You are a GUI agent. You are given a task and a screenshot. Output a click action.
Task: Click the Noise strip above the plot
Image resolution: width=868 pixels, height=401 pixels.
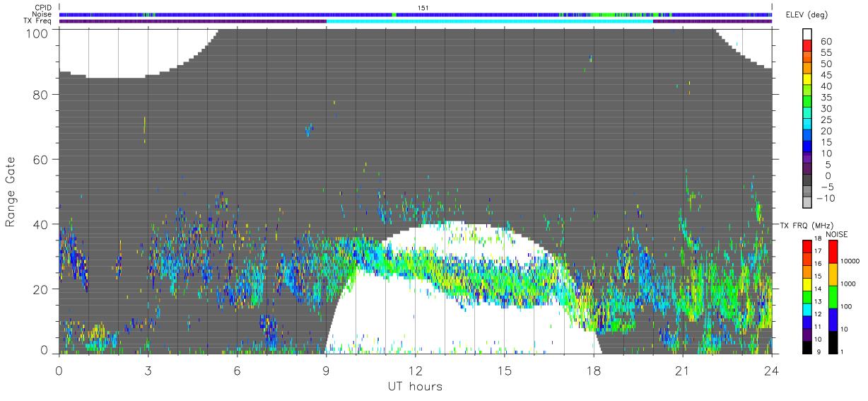click(x=416, y=14)
